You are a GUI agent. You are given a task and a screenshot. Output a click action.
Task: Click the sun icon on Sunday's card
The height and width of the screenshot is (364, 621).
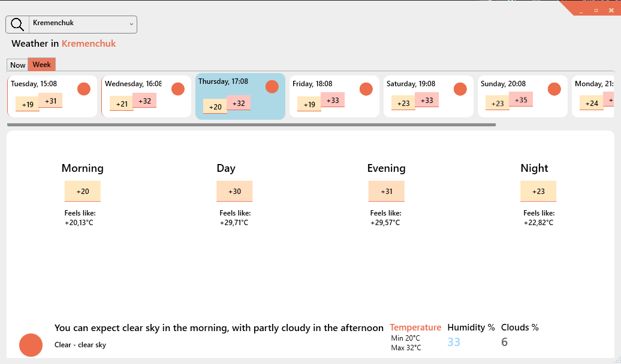tap(554, 89)
